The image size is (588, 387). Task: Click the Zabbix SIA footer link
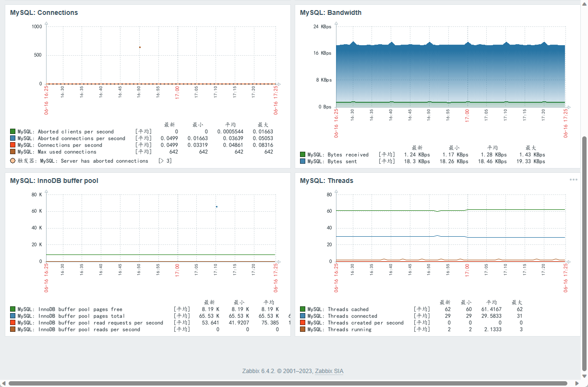(x=329, y=371)
